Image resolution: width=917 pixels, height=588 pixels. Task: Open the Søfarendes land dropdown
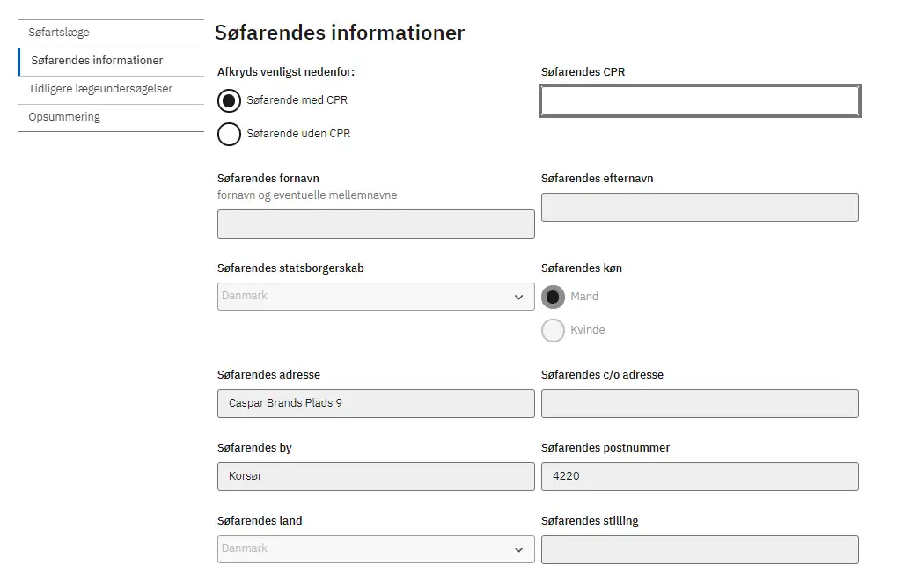tap(376, 549)
